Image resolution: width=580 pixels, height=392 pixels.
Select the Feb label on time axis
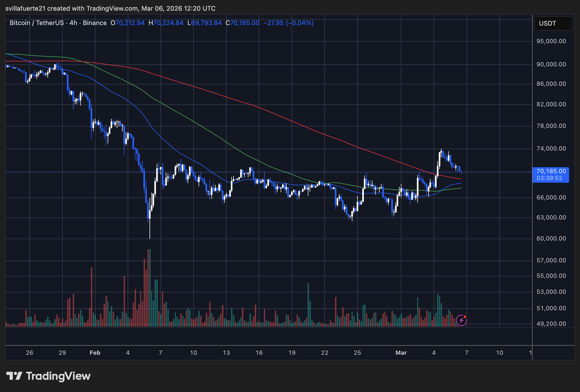(95, 353)
